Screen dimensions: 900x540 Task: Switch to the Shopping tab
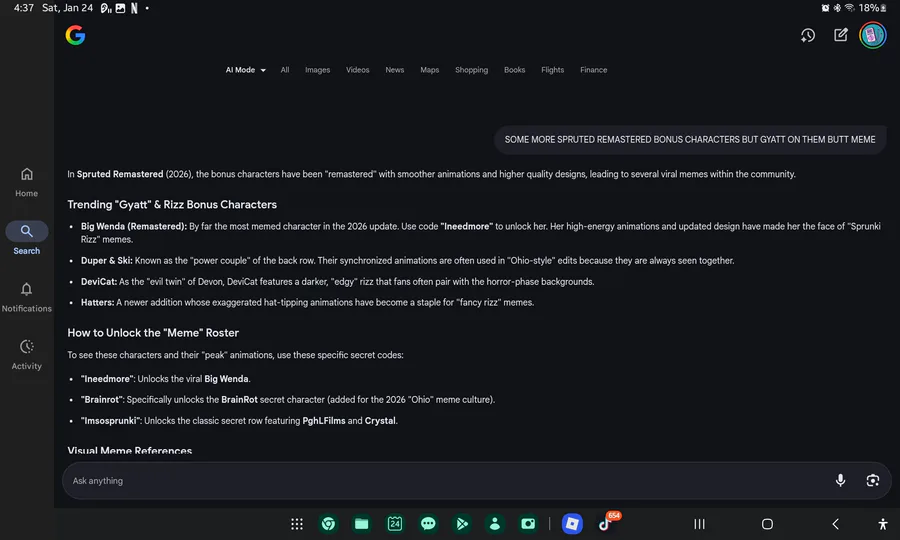471,70
